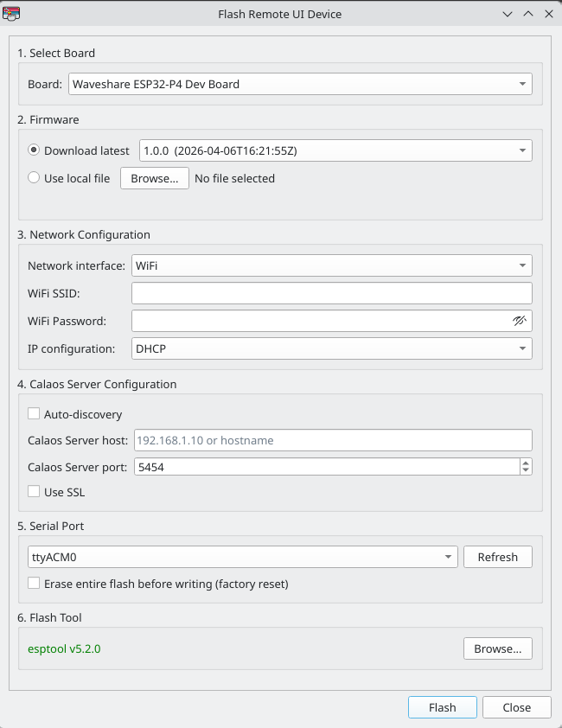The width and height of the screenshot is (562, 728).
Task: Maximize the dialog window
Action: pyautogui.click(x=527, y=14)
